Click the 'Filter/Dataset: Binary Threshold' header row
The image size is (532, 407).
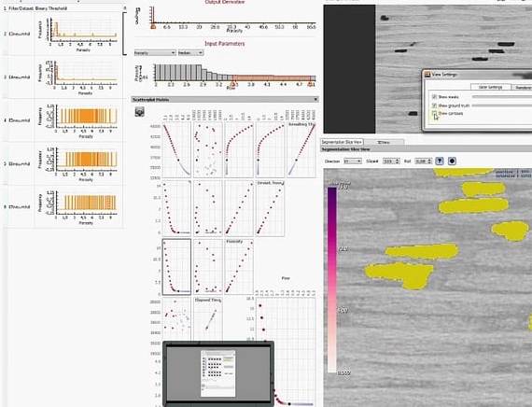coord(63,8)
